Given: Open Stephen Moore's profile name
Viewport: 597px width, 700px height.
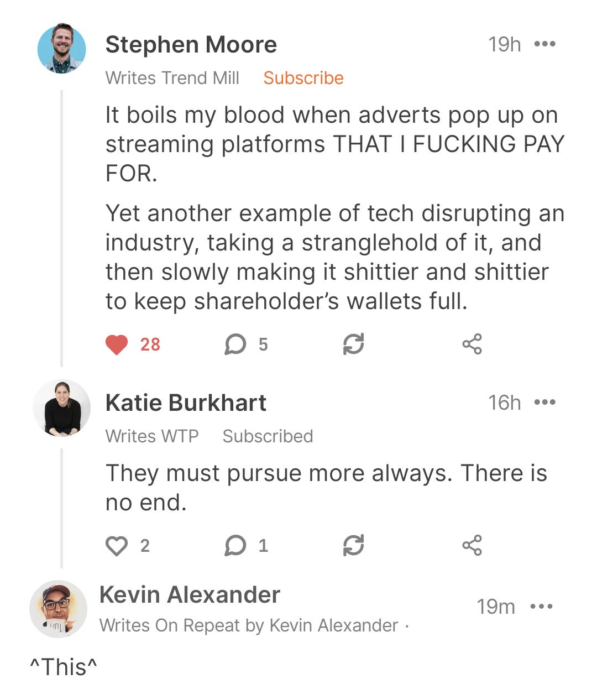Looking at the screenshot, I should pyautogui.click(x=191, y=44).
